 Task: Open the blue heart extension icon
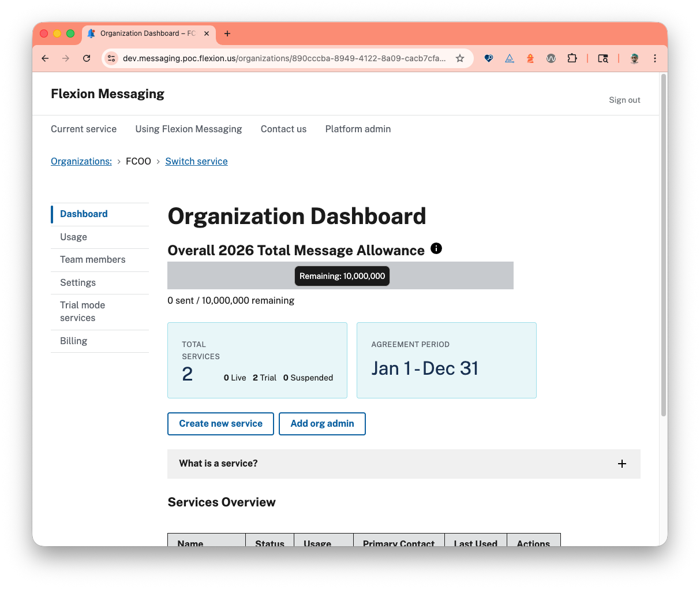[489, 58]
